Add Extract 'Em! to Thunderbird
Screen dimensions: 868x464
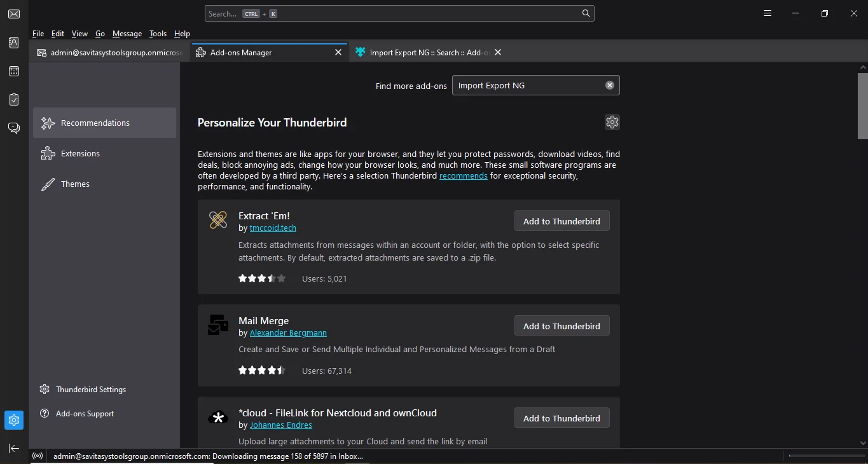click(x=561, y=221)
